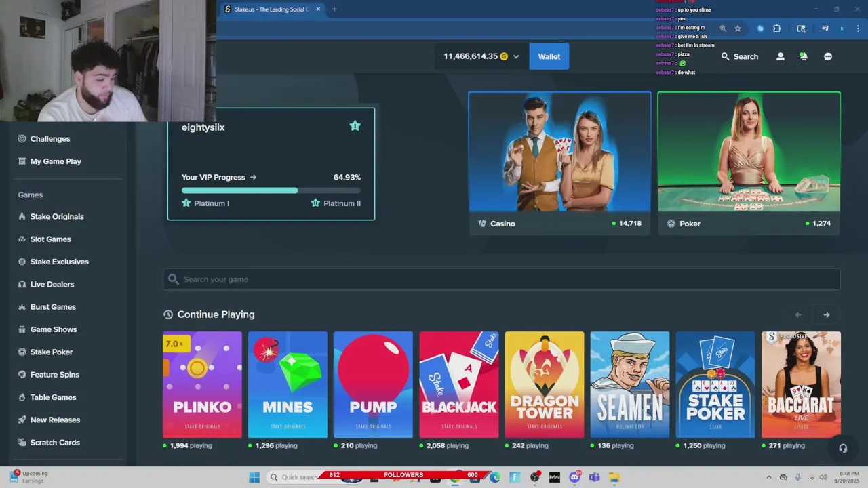The image size is (868, 488).
Task: Select the Stake.us browser tab
Action: [271, 9]
